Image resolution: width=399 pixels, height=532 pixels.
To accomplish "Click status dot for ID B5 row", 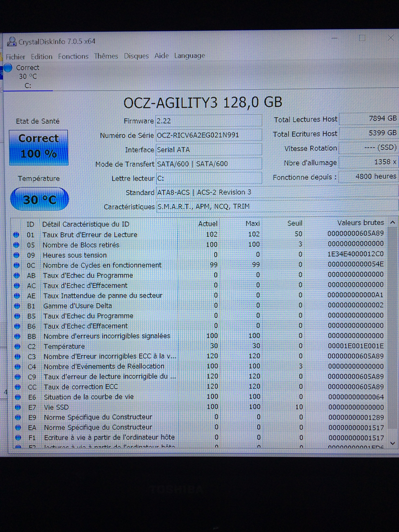I will pyautogui.click(x=17, y=316).
